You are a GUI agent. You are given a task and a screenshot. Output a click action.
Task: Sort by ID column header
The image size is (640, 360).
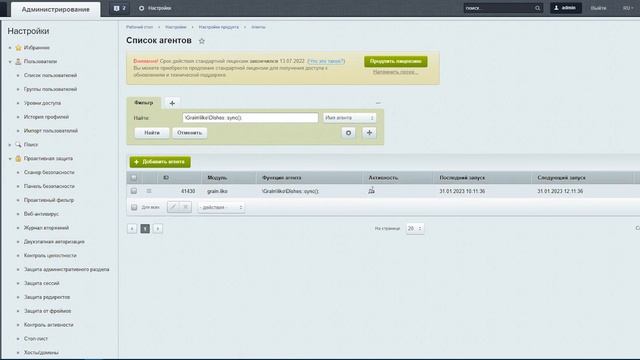coord(166,178)
